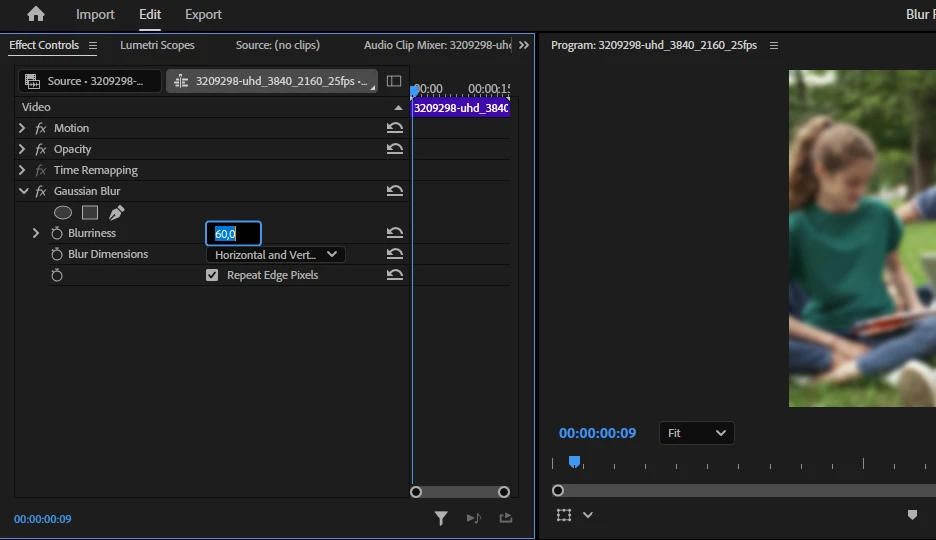This screenshot has width=936, height=540.
Task: Click the Program monitor playhead
Action: point(574,462)
